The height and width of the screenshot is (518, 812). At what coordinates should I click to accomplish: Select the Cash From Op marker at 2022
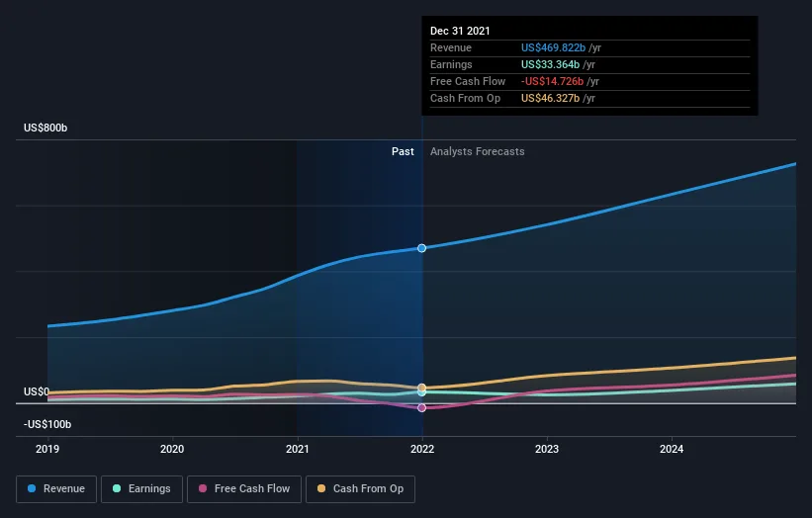[x=422, y=388]
